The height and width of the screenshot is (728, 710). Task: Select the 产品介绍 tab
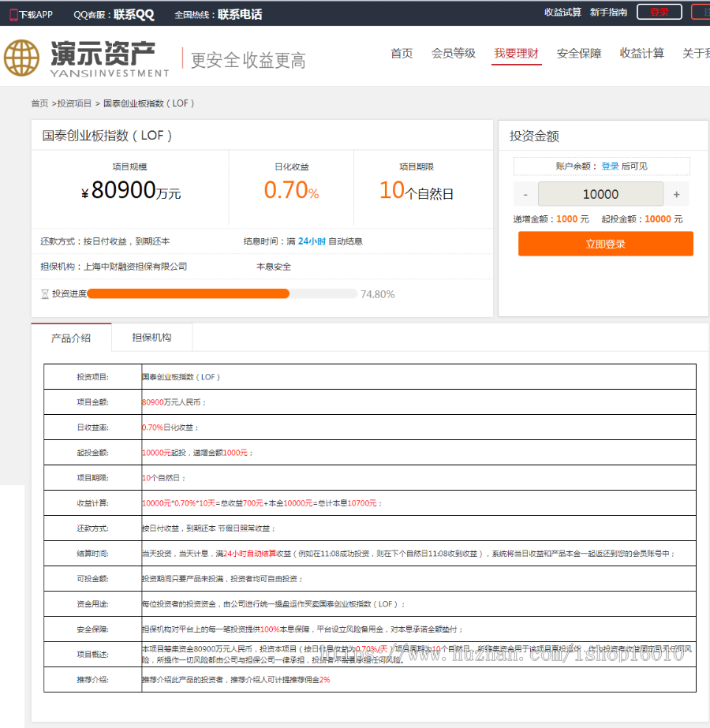click(x=72, y=338)
